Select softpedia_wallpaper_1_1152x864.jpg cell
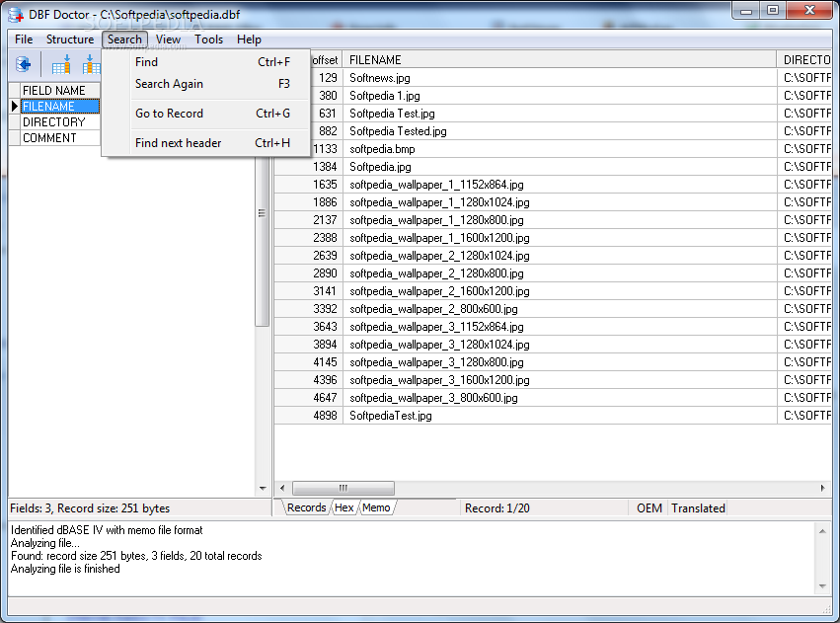This screenshot has width=840, height=623. click(x=560, y=185)
